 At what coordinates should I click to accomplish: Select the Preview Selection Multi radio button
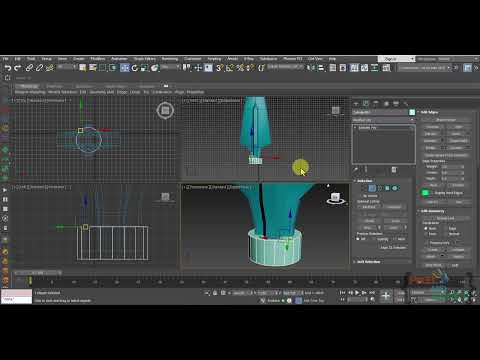395,239
